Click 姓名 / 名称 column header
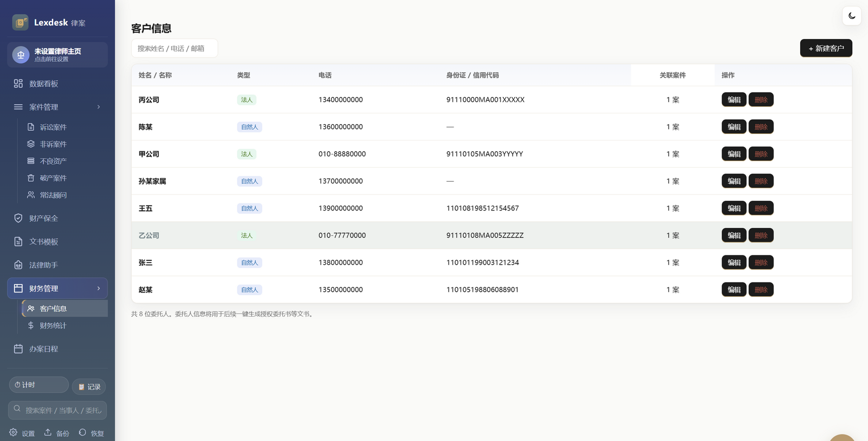This screenshot has height=441, width=868. click(x=155, y=75)
